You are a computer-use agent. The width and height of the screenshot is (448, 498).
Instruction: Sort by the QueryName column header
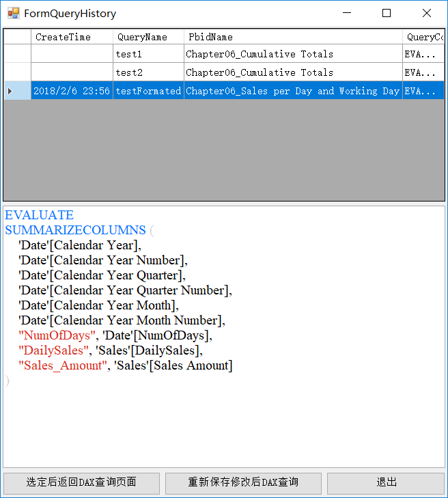pyautogui.click(x=149, y=37)
